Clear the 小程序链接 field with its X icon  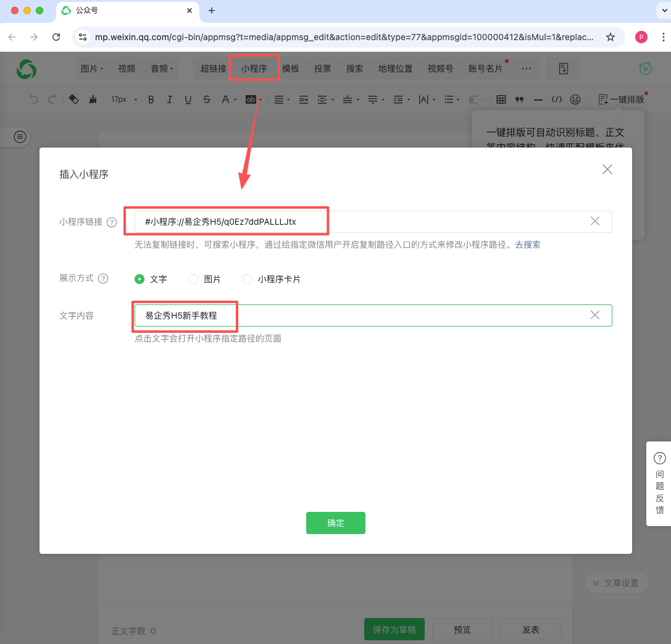coord(594,222)
